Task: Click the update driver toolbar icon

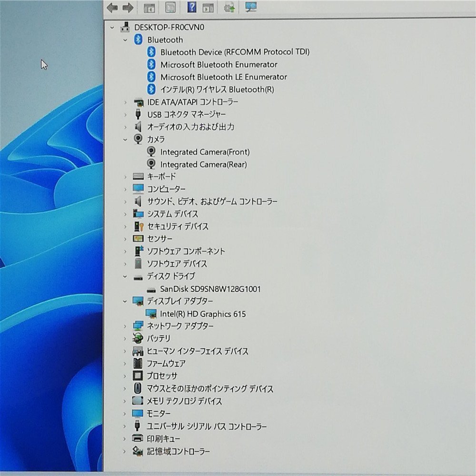Action: coord(229,8)
